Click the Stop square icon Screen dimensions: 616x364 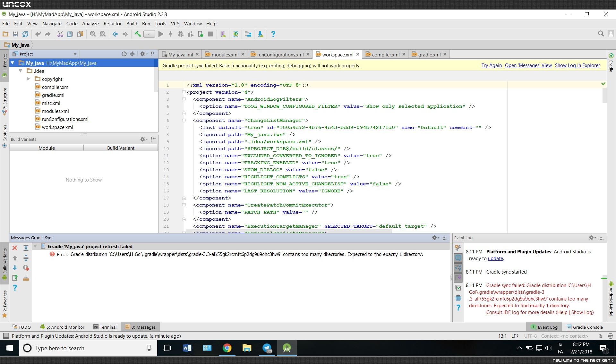click(210, 34)
